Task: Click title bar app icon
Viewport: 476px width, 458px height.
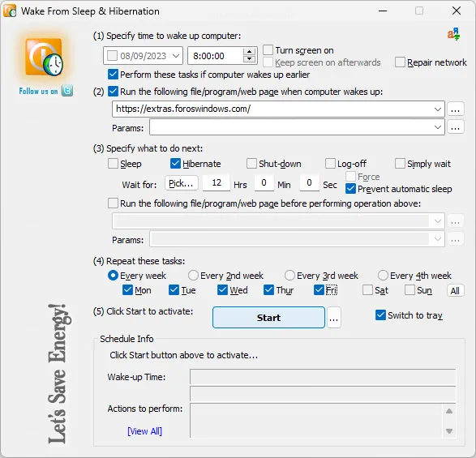Action: (x=10, y=11)
